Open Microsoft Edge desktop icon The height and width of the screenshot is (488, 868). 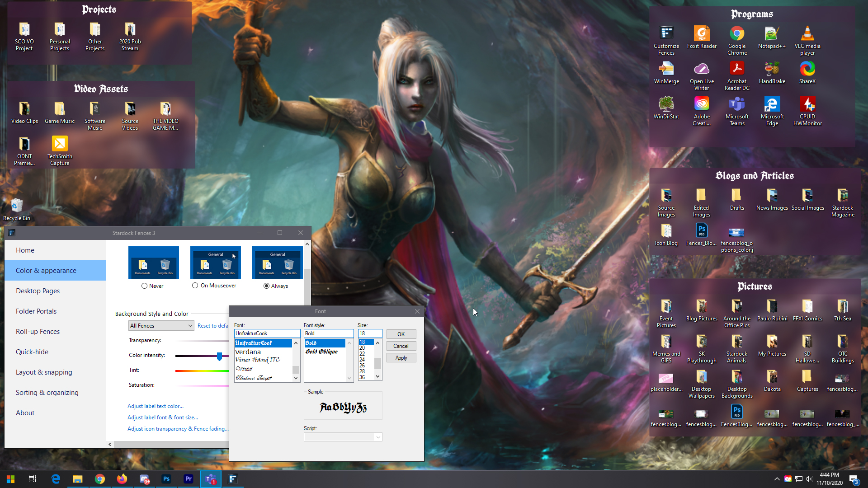772,111
